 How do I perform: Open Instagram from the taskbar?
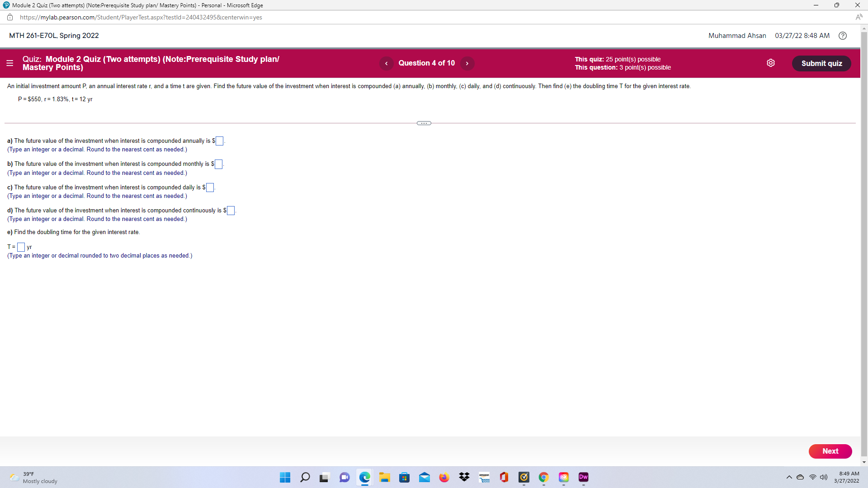[563, 478]
